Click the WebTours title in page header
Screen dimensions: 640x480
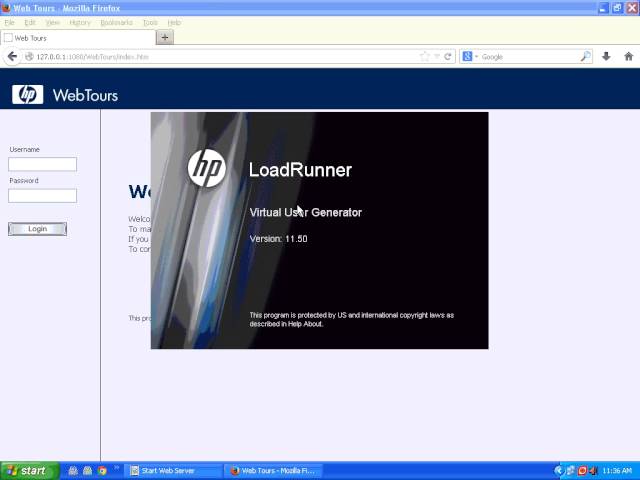pyautogui.click(x=85, y=95)
